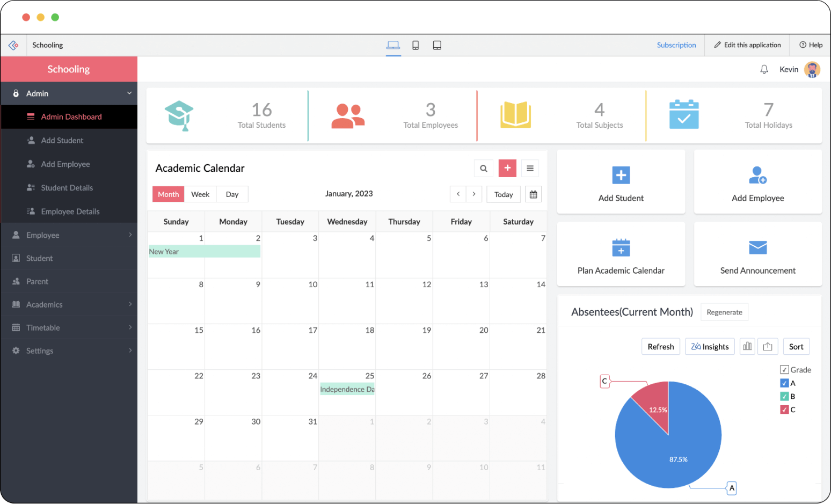Image resolution: width=831 pixels, height=504 pixels.
Task: Click the export chart icon
Action: point(768,347)
